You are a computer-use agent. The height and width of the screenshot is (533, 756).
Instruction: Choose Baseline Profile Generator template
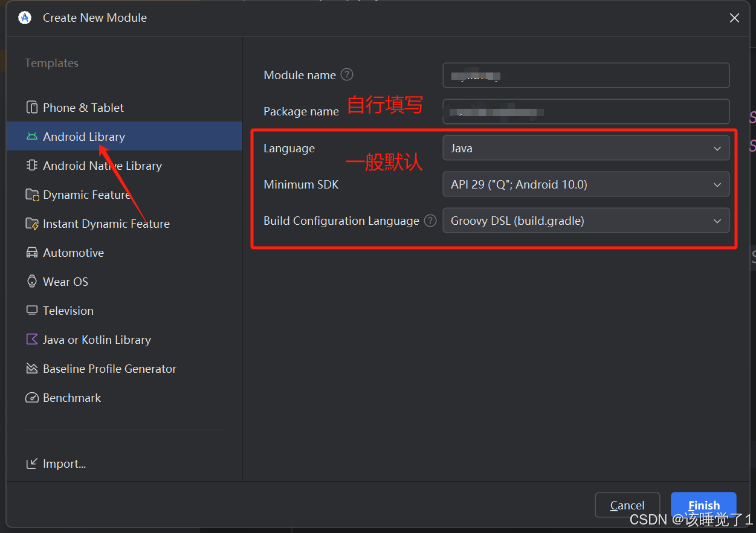click(124, 369)
